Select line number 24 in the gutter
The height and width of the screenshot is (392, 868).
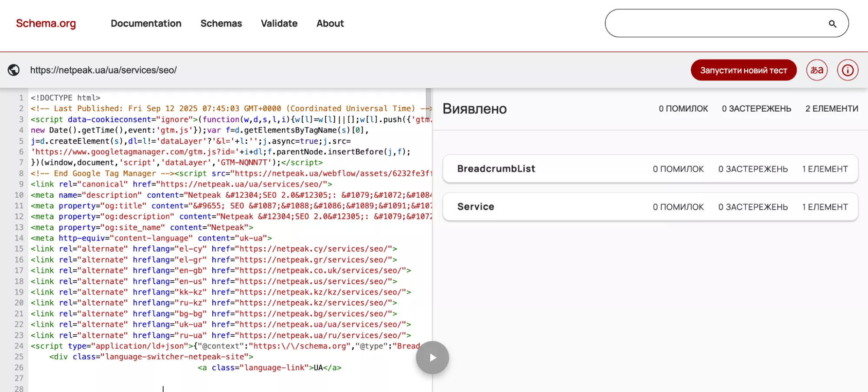coord(19,346)
